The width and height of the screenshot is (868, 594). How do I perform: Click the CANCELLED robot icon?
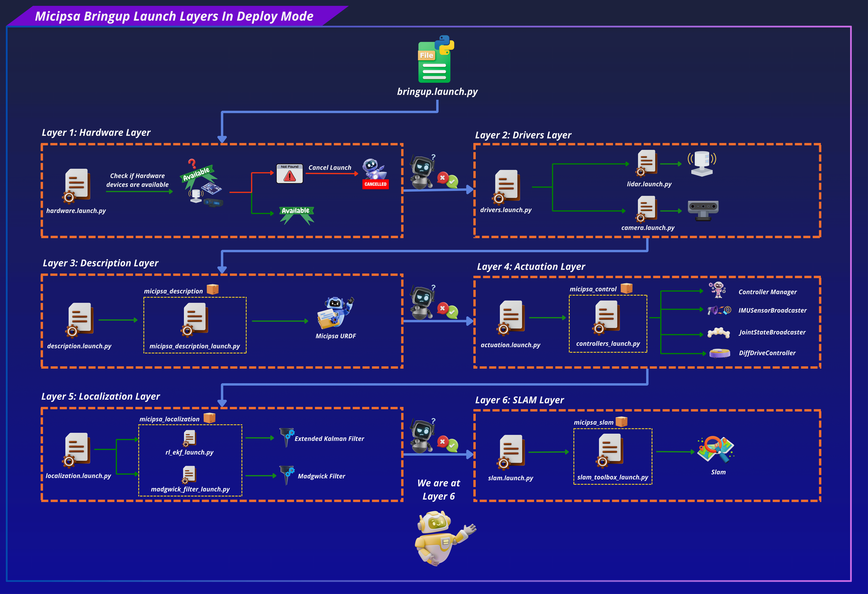point(375,174)
